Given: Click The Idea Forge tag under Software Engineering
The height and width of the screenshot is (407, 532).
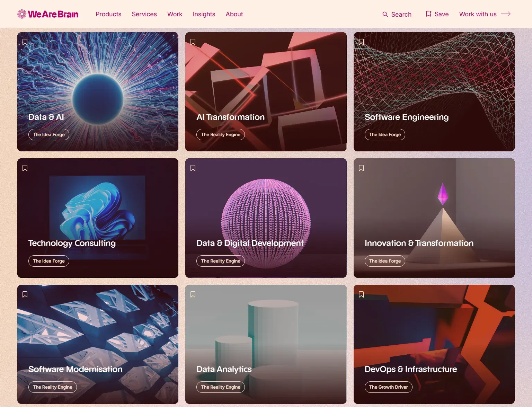Looking at the screenshot, I should 385,135.
